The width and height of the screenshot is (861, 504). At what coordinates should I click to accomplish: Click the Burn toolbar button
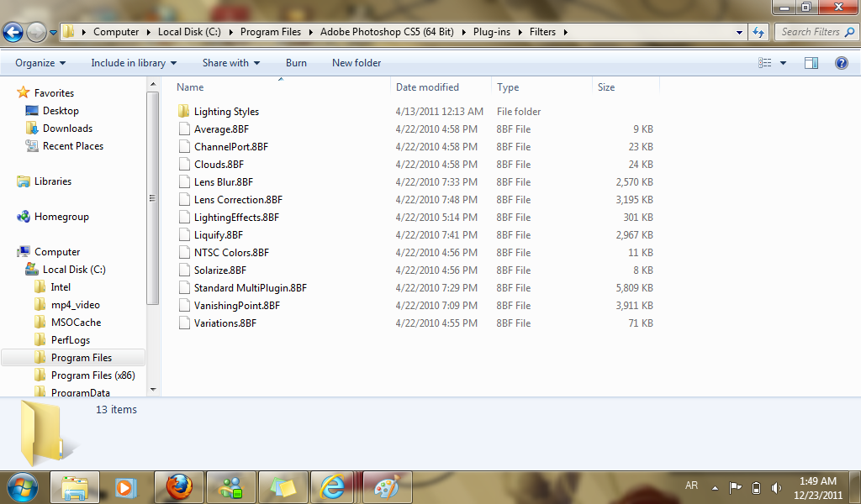(296, 63)
